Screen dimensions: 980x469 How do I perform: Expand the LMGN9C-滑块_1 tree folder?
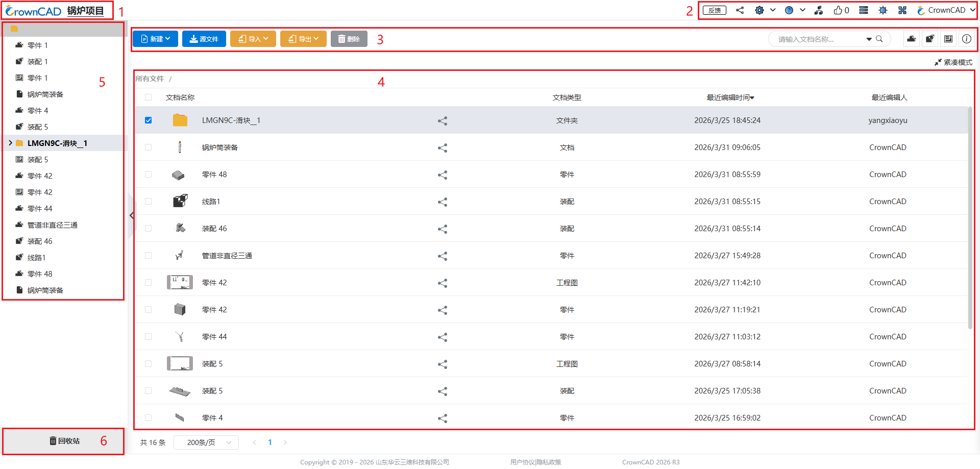pyautogui.click(x=10, y=143)
